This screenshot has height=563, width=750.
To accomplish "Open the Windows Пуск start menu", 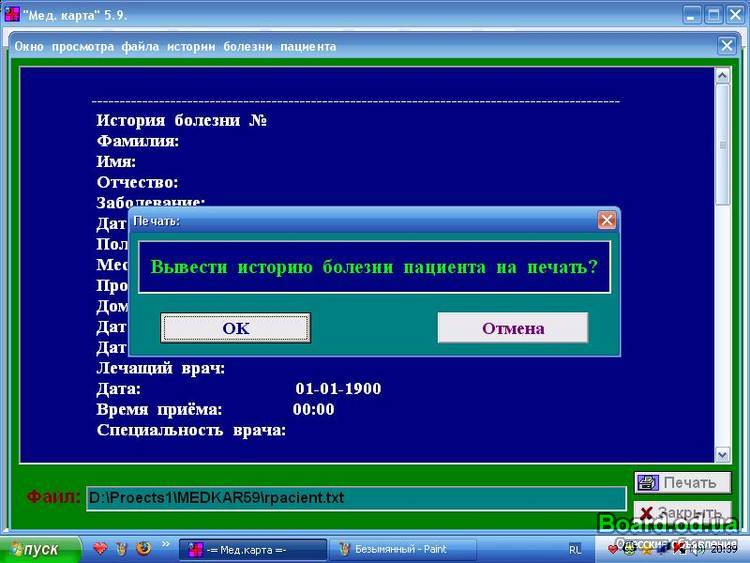I will (35, 549).
